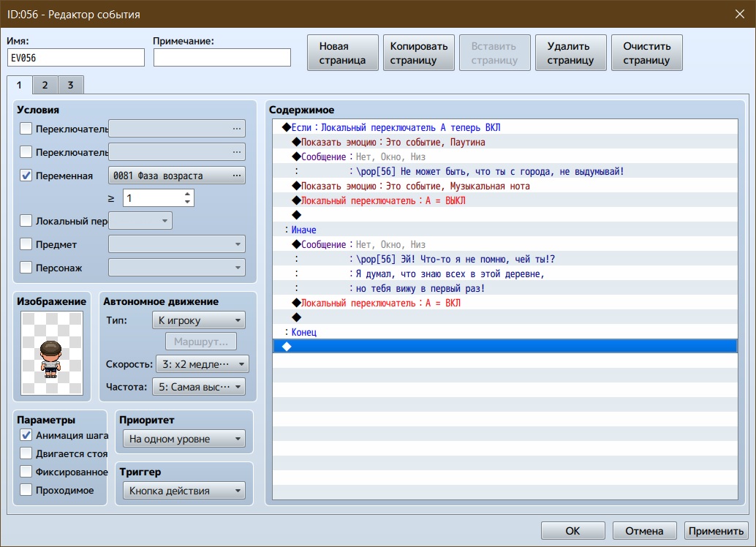Switch to event page tab 2
The width and height of the screenshot is (756, 547).
click(45, 85)
